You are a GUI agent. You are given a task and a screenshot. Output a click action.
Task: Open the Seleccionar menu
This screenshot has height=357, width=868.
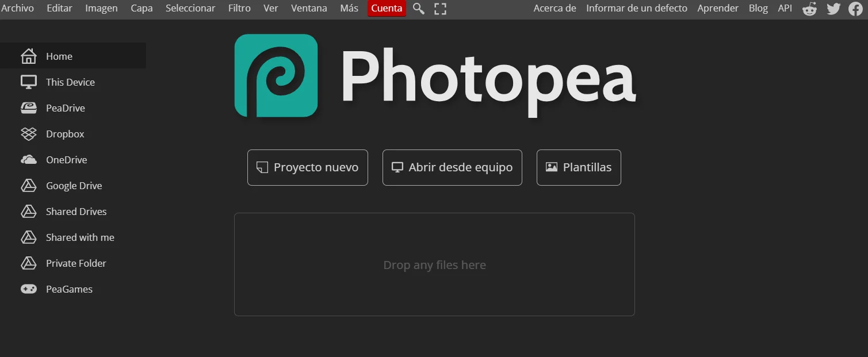(190, 8)
